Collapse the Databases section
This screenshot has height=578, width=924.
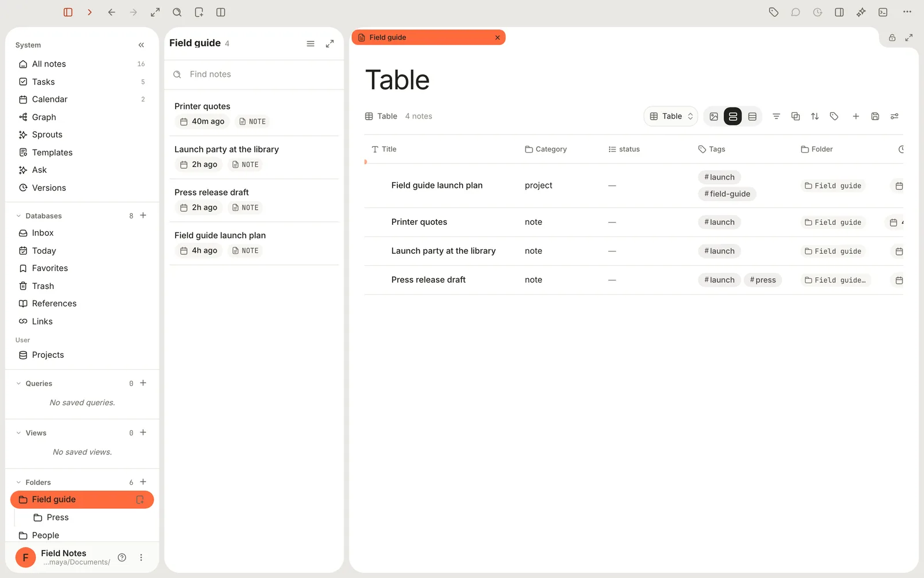[x=18, y=216]
